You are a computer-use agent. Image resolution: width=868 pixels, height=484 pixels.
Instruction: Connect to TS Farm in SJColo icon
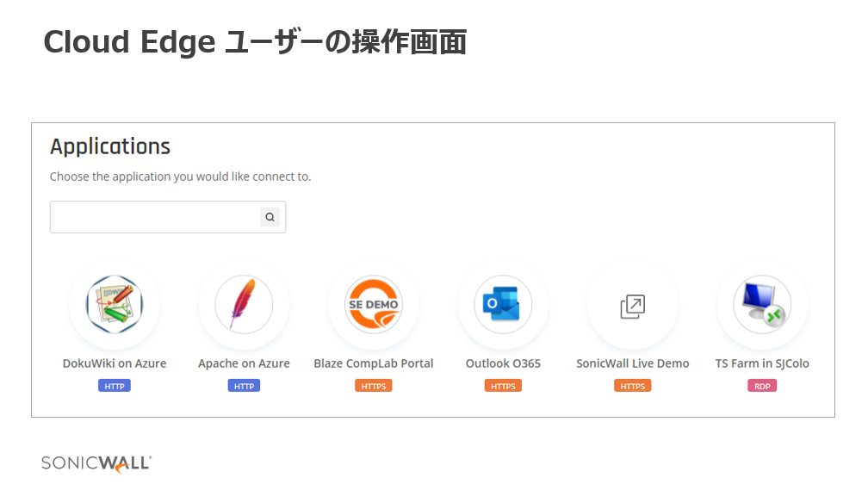pos(762,305)
